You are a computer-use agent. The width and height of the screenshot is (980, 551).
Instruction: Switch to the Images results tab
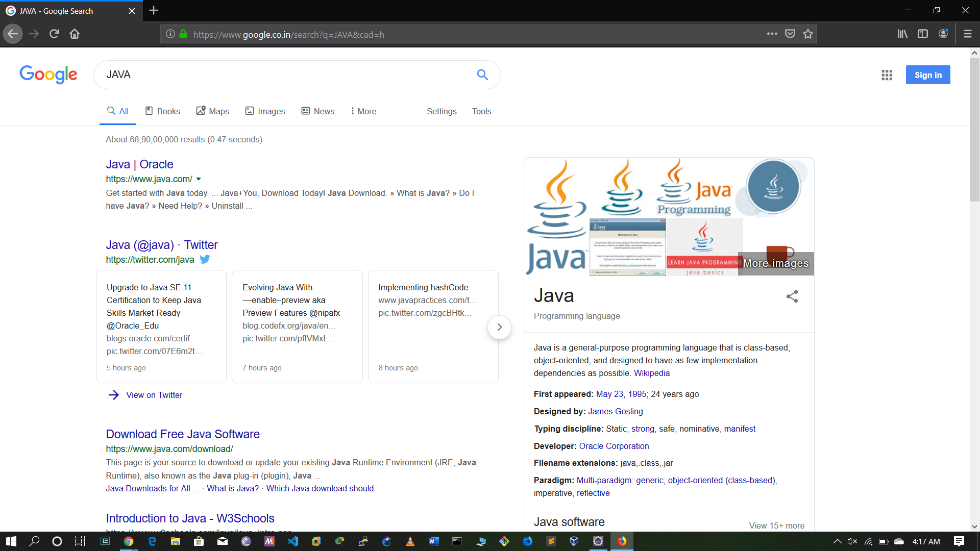[x=265, y=111]
